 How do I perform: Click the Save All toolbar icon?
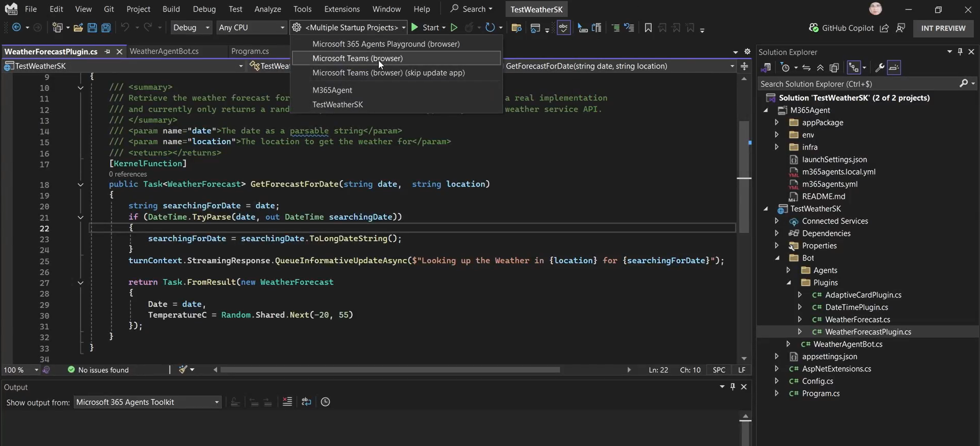click(106, 28)
